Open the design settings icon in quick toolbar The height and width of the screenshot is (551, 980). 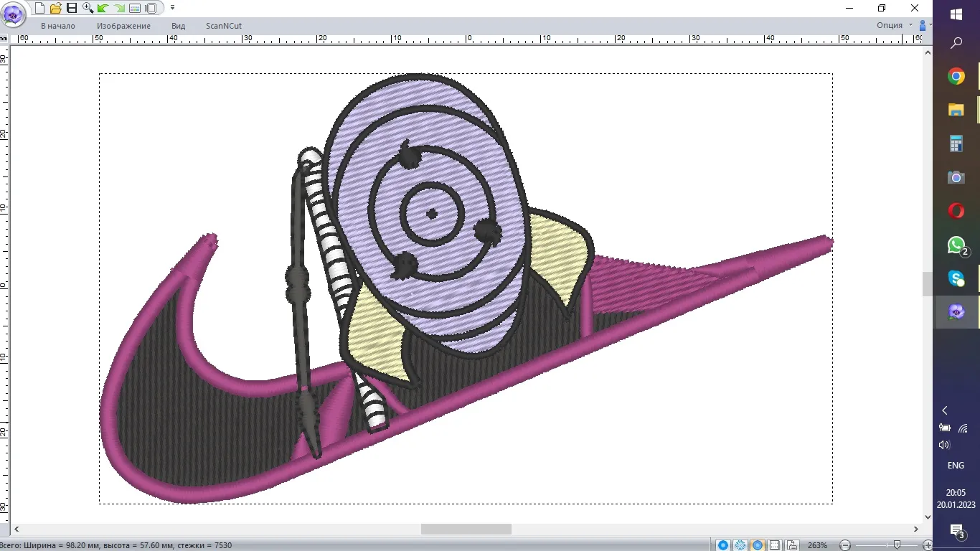pos(134,8)
